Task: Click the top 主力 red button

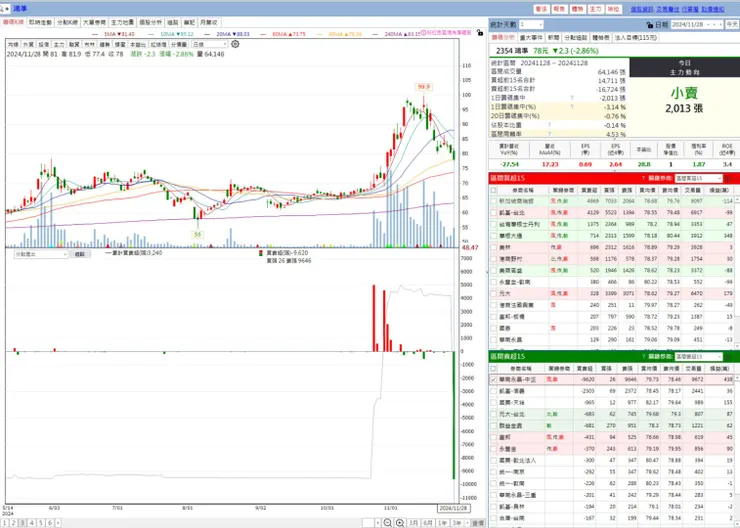Action: pos(595,9)
